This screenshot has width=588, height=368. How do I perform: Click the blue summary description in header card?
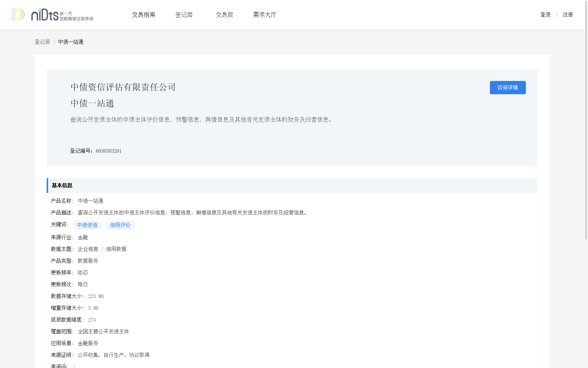(x=201, y=120)
